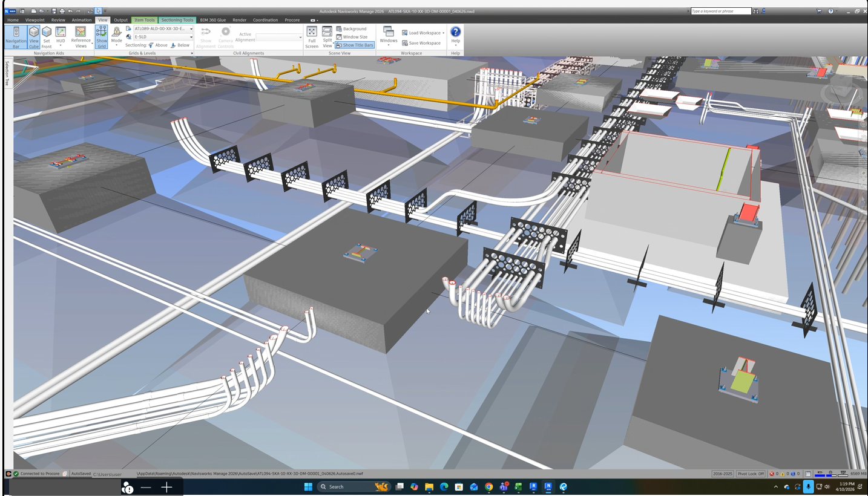The width and height of the screenshot is (868, 496).
Task: Open the Split View options
Action: (x=327, y=37)
